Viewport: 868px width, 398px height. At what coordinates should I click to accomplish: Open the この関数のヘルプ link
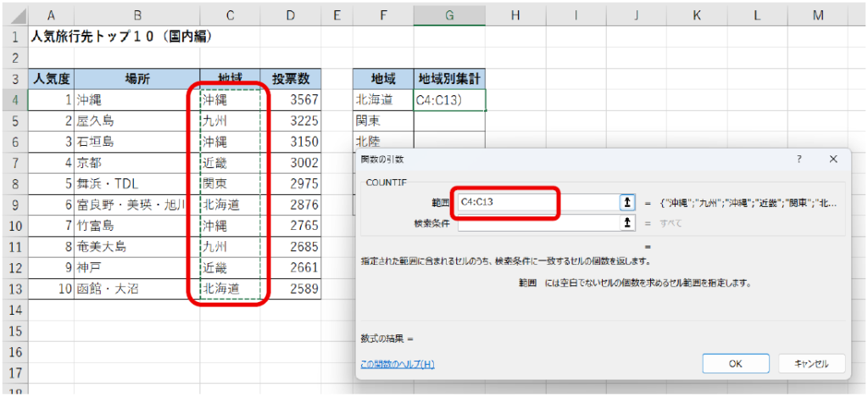[x=398, y=364]
